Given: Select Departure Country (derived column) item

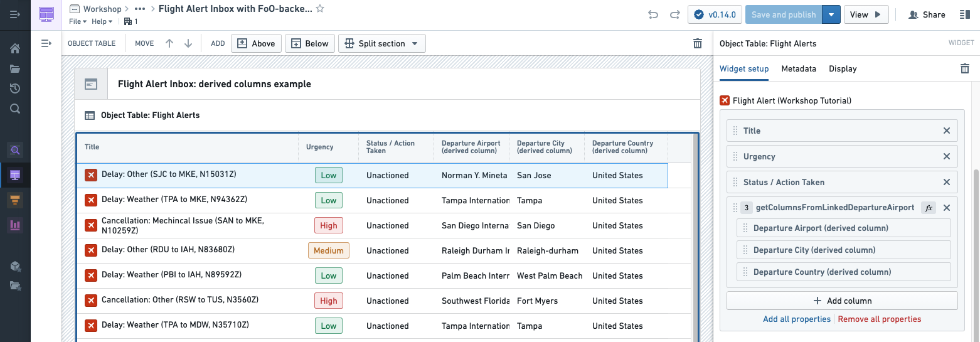Looking at the screenshot, I should pos(844,272).
